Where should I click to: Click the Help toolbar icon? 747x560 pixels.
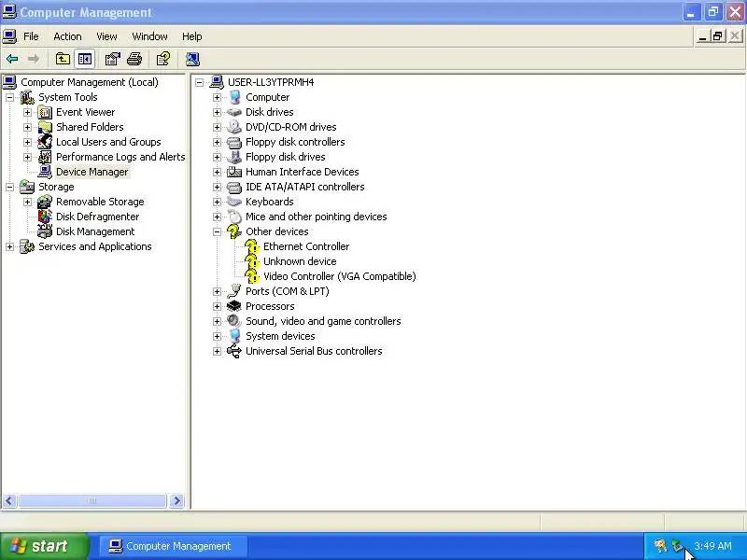(x=163, y=59)
